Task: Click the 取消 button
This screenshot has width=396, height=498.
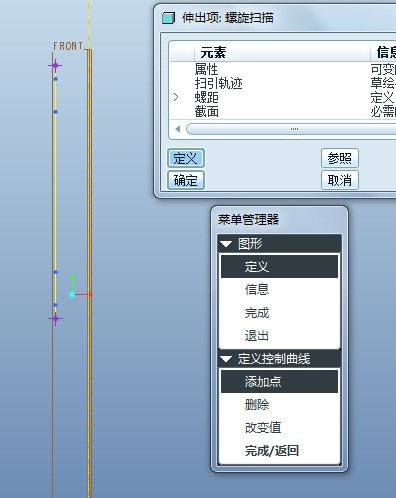Action: (340, 180)
